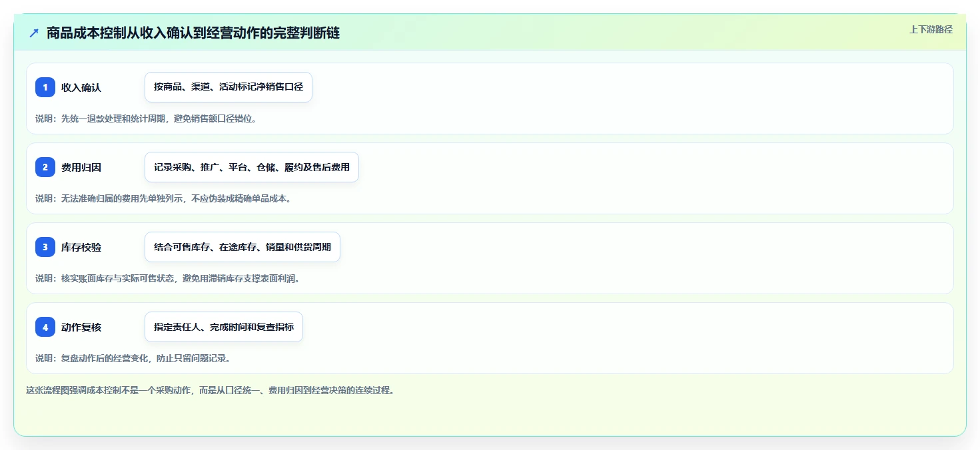This screenshot has height=450, width=980.
Task: Click the step 4 number badge
Action: 45,327
